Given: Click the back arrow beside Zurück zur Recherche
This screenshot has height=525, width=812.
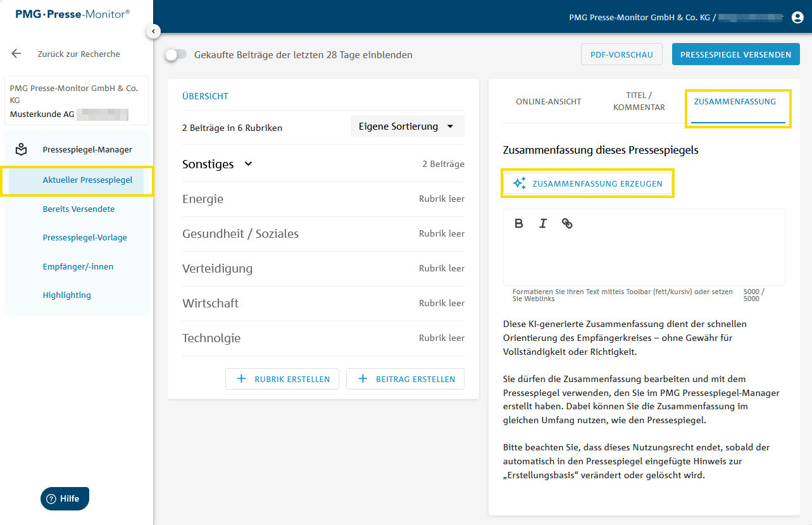Looking at the screenshot, I should tap(16, 54).
